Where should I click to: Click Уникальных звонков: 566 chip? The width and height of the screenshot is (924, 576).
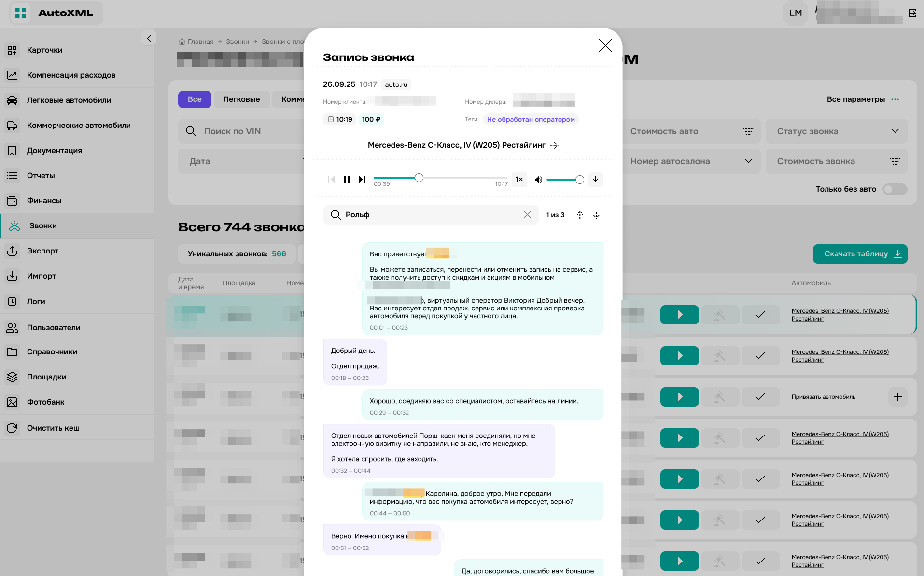point(237,254)
